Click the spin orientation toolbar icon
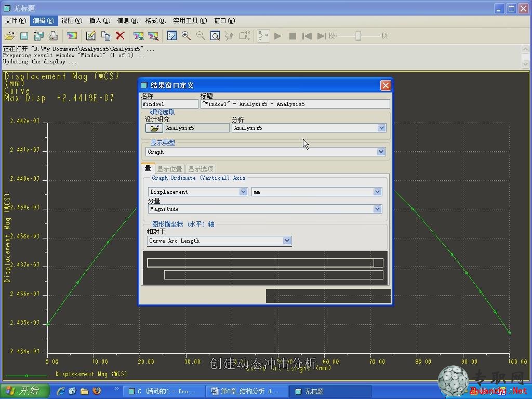 230,36
